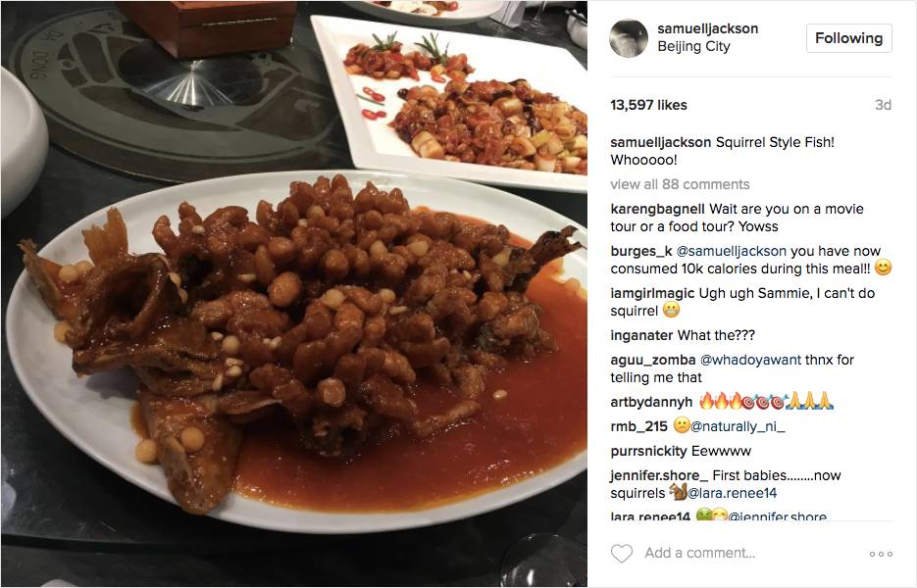Open the 3d post timestamp
The height and width of the screenshot is (588, 917).
[x=883, y=105]
